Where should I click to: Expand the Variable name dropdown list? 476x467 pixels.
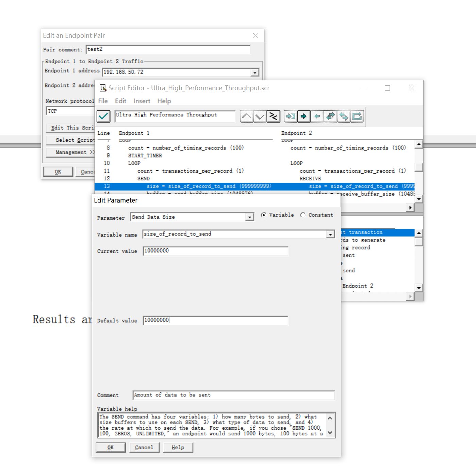(x=330, y=234)
